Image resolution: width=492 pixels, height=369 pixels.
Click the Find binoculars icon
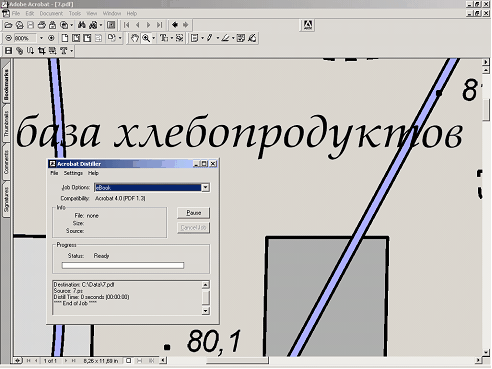click(x=82, y=25)
